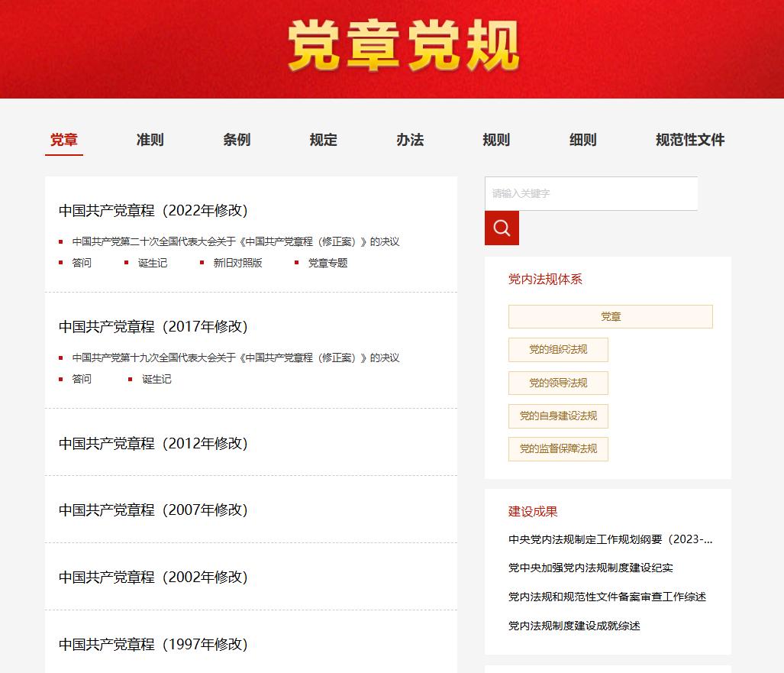The width and height of the screenshot is (784, 673).
Task: Open 诞生记 under the 2022 charter
Action: click(153, 263)
